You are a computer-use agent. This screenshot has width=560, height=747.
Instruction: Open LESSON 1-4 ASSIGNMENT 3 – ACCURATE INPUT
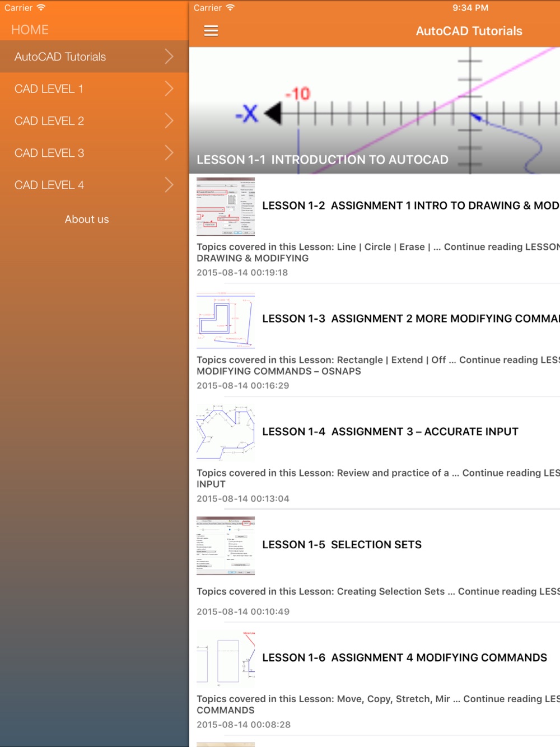(x=390, y=432)
